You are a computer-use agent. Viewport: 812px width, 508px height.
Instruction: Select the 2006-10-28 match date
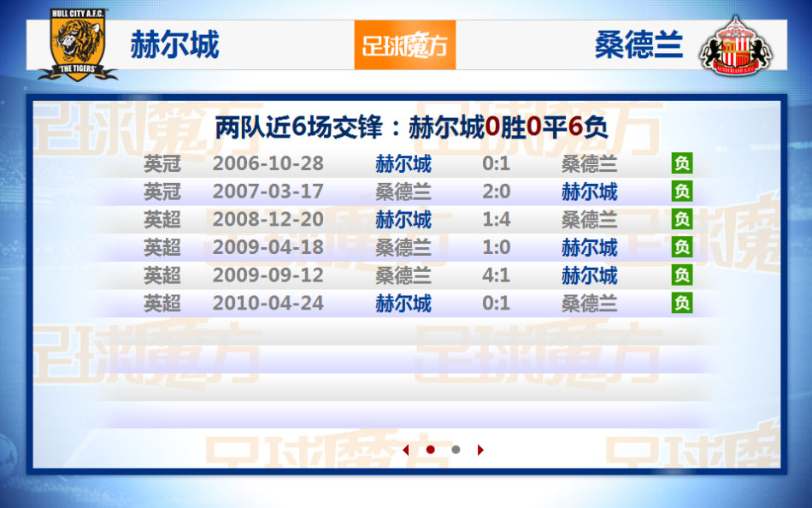tap(268, 163)
